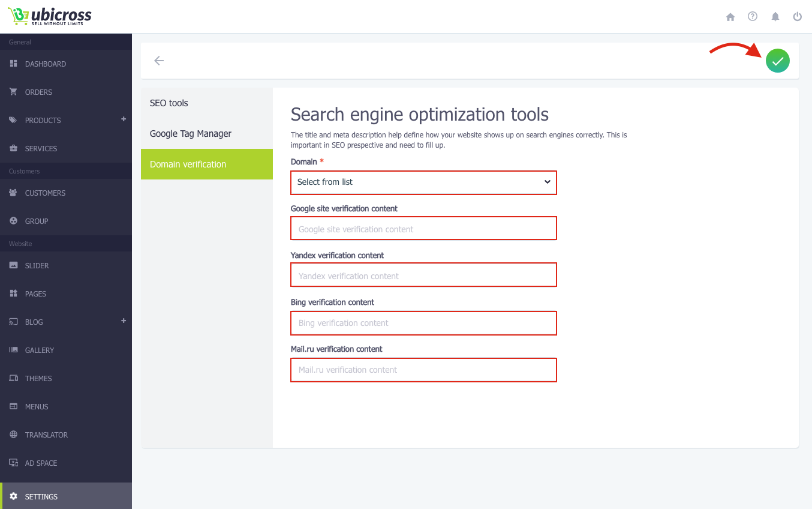Click the Pages blocks icon
The width and height of the screenshot is (812, 509).
pyautogui.click(x=13, y=294)
